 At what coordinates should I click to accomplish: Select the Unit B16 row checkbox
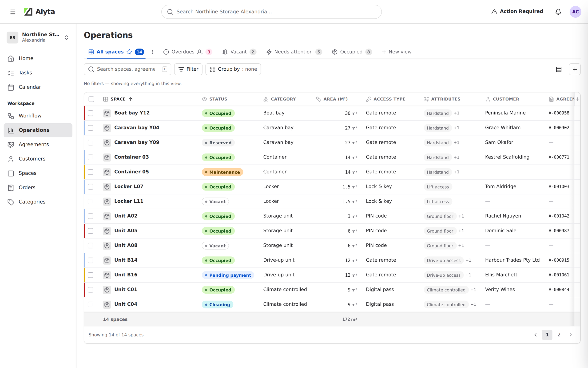(91, 275)
